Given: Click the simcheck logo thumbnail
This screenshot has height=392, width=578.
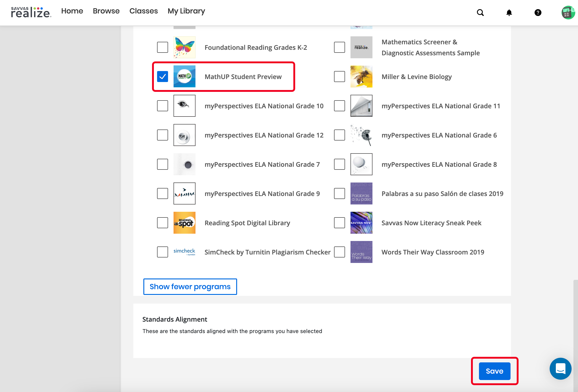Looking at the screenshot, I should tap(184, 252).
